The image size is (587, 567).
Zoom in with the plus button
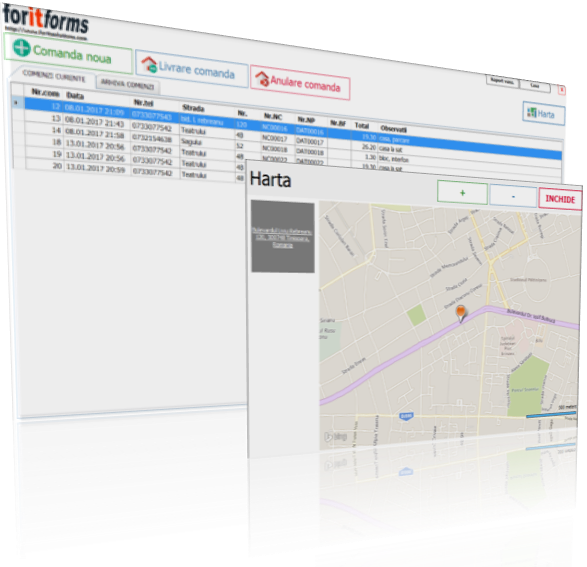462,193
